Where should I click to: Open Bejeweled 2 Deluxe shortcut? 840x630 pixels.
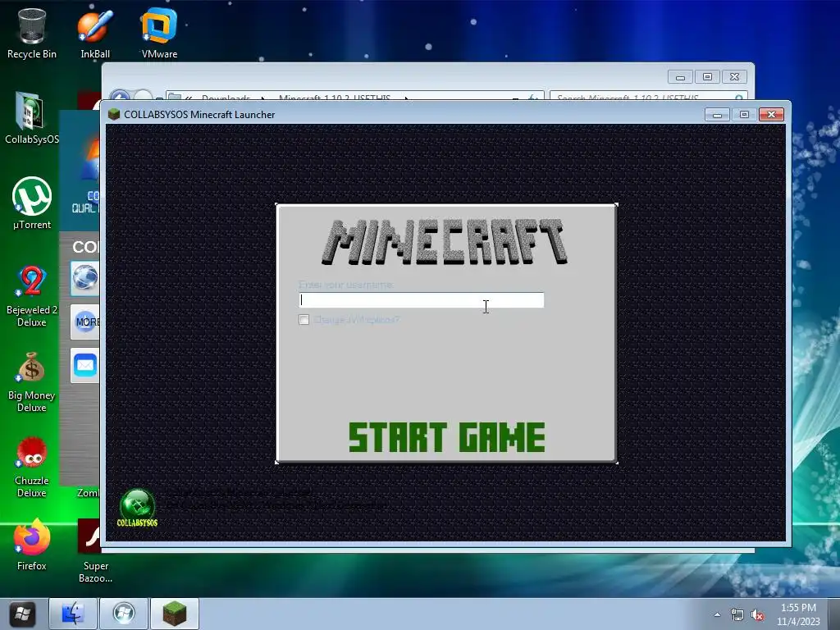point(32,296)
